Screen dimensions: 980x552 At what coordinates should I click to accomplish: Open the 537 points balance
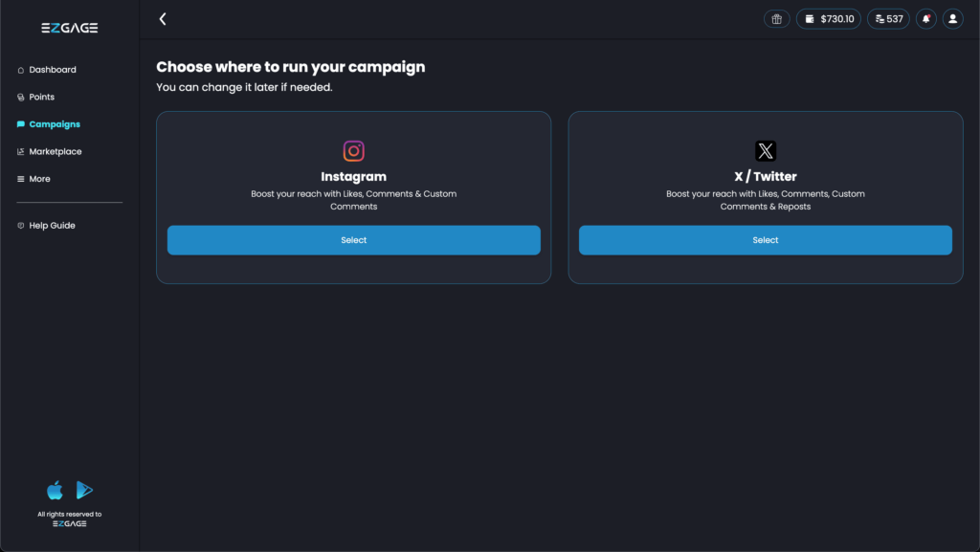click(x=888, y=19)
